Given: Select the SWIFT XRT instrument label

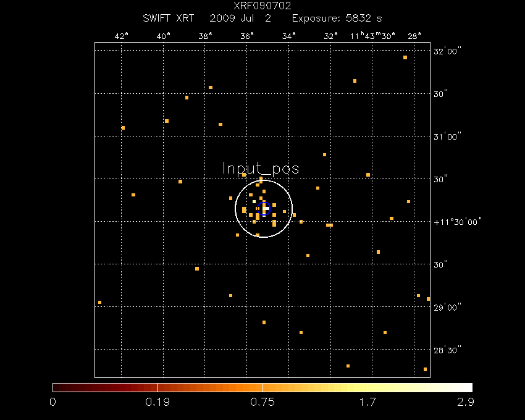Looking at the screenshot, I should pos(169,18).
